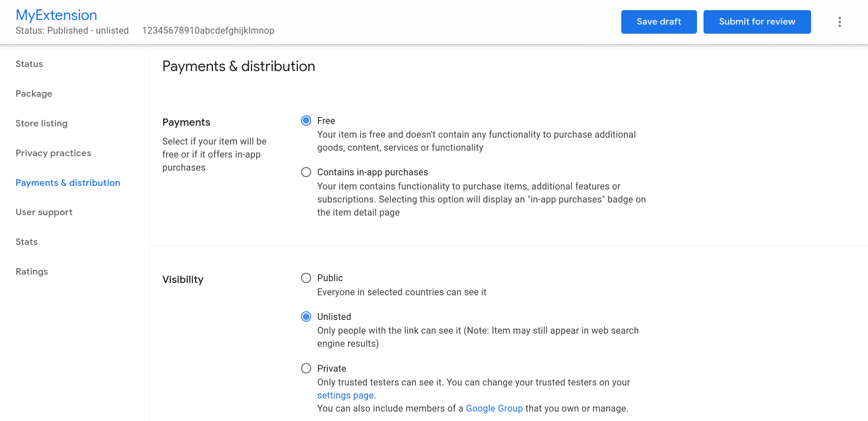The image size is (868, 421).
Task: Open the User support section
Action: (44, 212)
